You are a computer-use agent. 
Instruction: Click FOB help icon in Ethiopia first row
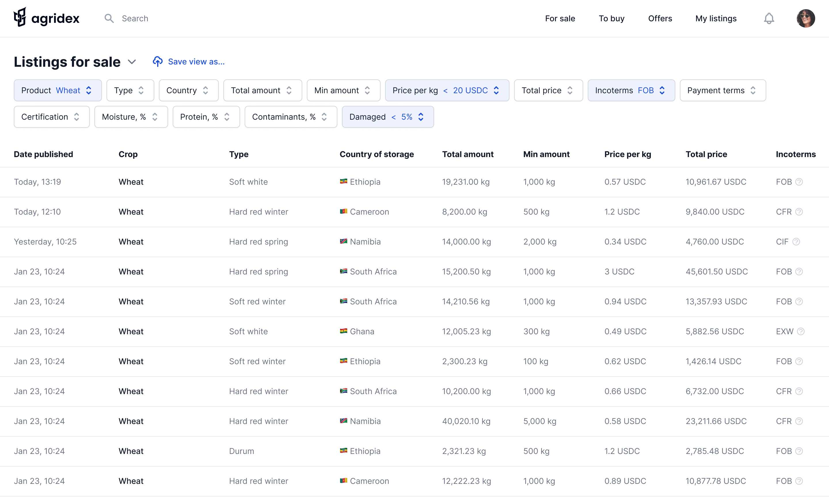point(799,182)
